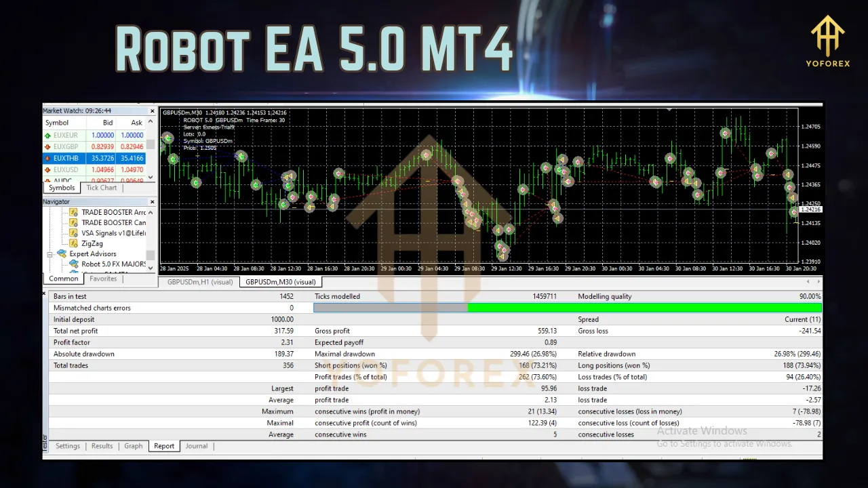Image resolution: width=868 pixels, height=488 pixels.
Task: Click the Robot 5.0 FX MAJORS advisor icon
Action: coord(74,264)
